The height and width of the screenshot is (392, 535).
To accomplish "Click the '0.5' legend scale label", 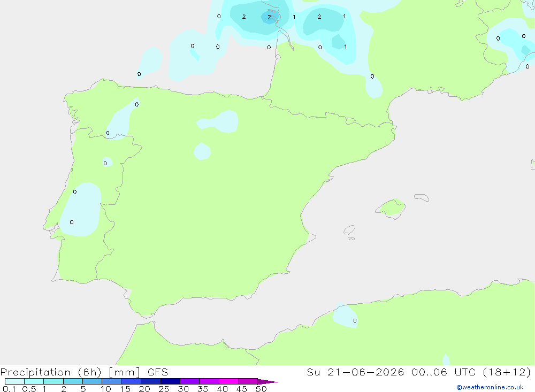I will pyautogui.click(x=29, y=389).
